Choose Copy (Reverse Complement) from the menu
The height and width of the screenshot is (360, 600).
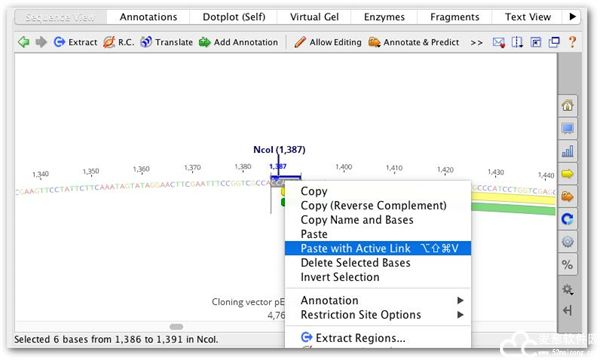(378, 205)
